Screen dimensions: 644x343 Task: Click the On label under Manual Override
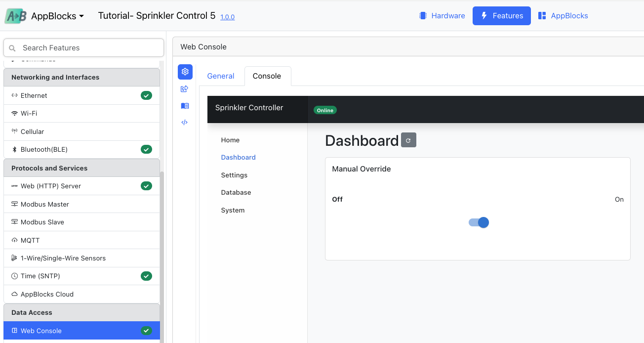pos(619,200)
